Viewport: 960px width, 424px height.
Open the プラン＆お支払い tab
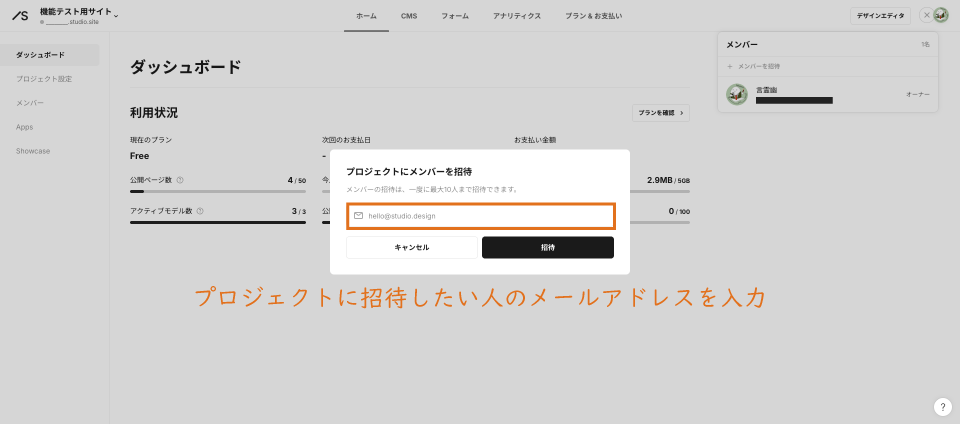(x=593, y=17)
